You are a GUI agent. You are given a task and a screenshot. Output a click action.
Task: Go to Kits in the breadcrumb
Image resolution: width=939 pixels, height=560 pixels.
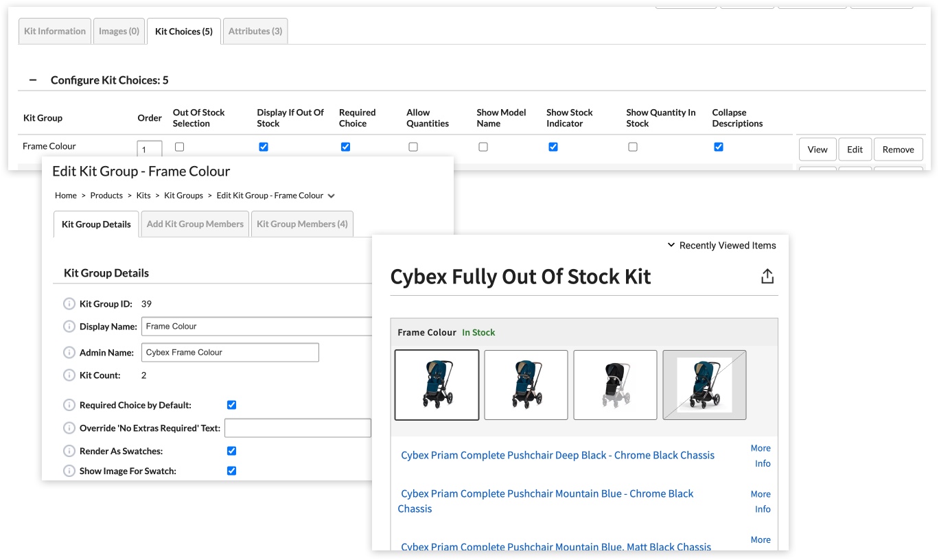[143, 196]
